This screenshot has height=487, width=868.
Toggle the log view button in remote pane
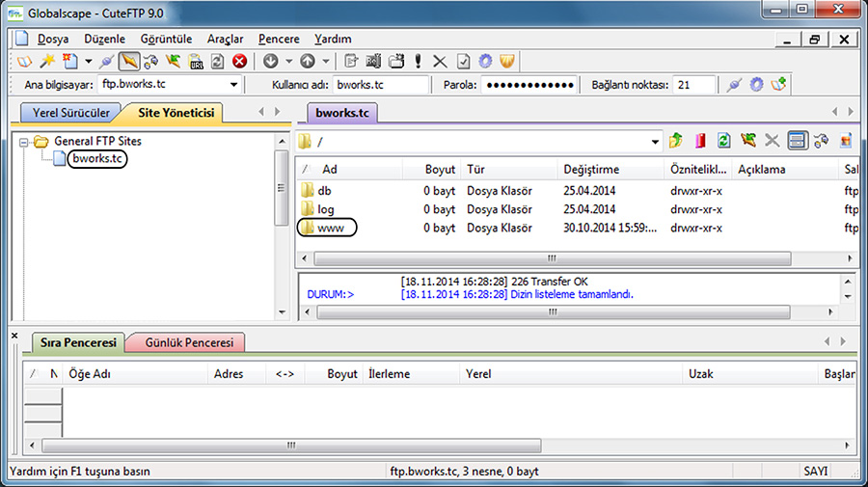point(798,141)
